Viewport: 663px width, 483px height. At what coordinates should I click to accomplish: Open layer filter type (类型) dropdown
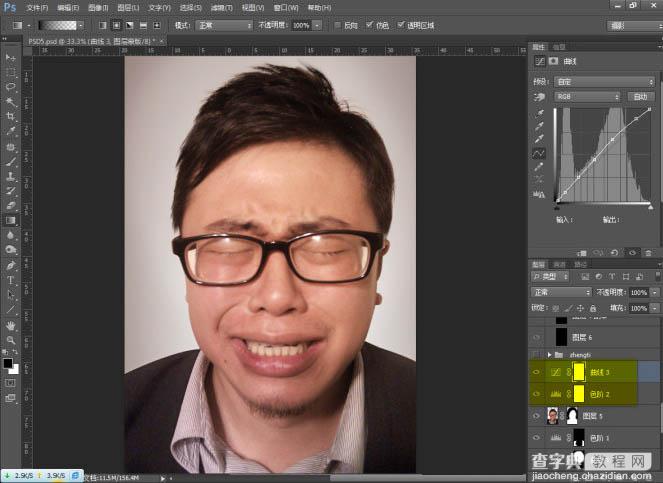pos(550,277)
